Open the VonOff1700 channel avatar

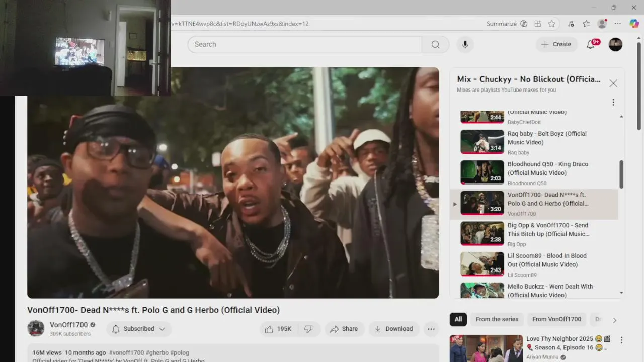[36, 328]
